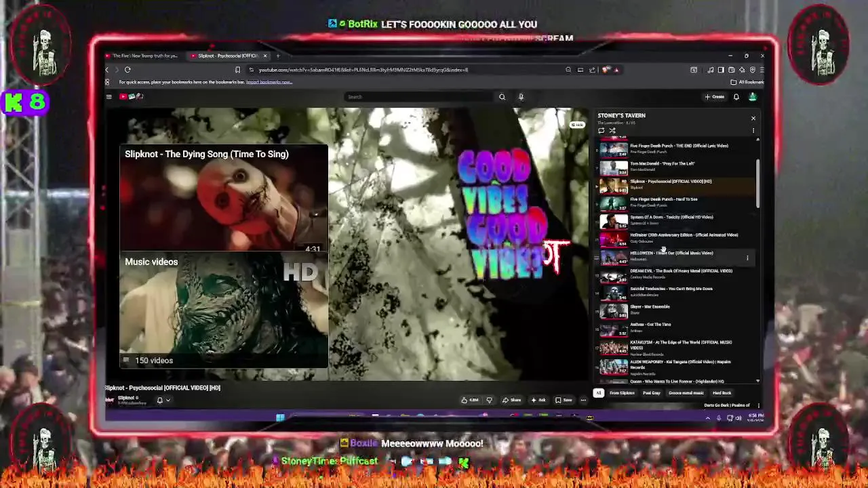Open the Windows Start menu
This screenshot has height=488, width=868.
(280, 418)
